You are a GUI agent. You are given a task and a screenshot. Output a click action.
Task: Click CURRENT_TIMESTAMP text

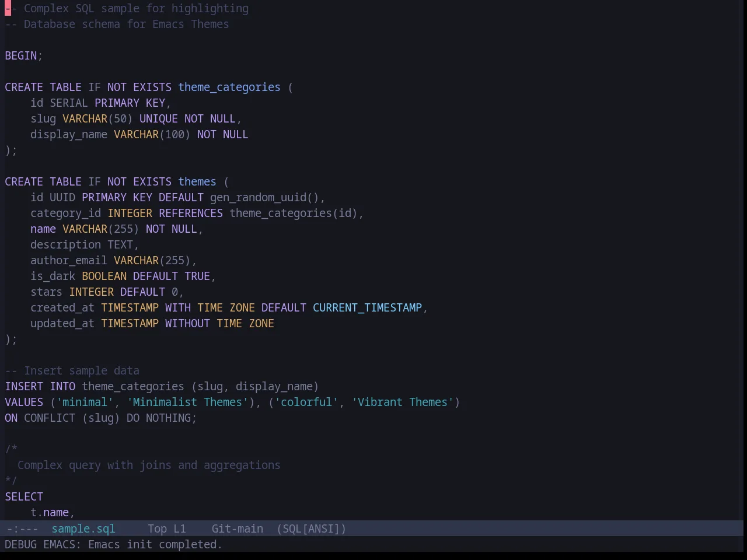point(368,307)
